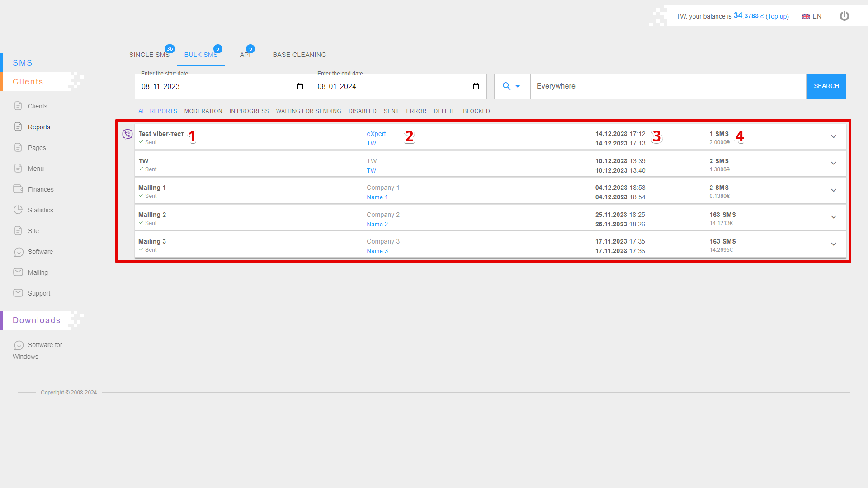The width and height of the screenshot is (868, 488).
Task: Switch to the Single SMS tab
Action: pos(149,55)
